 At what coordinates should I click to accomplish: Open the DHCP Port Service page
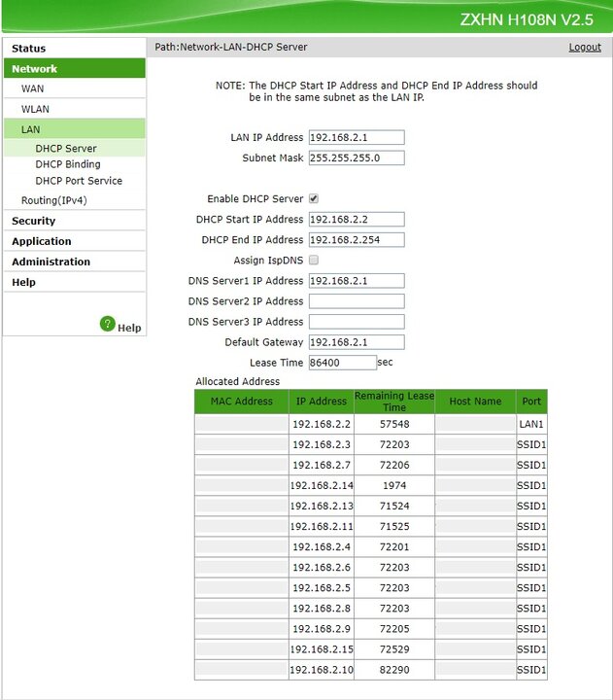pyautogui.click(x=79, y=181)
